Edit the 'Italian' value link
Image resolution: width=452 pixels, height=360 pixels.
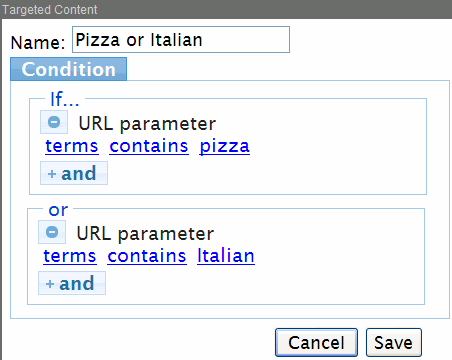coord(226,256)
